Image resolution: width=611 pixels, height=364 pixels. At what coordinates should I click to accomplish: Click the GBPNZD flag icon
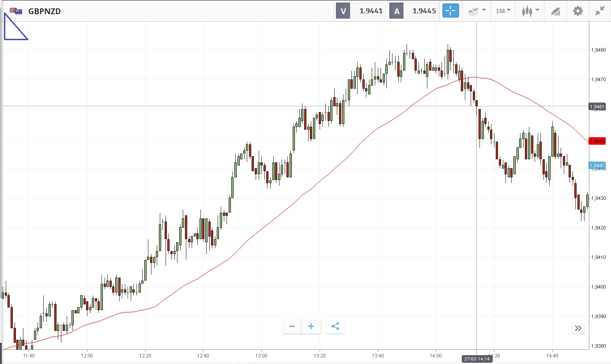(x=16, y=11)
